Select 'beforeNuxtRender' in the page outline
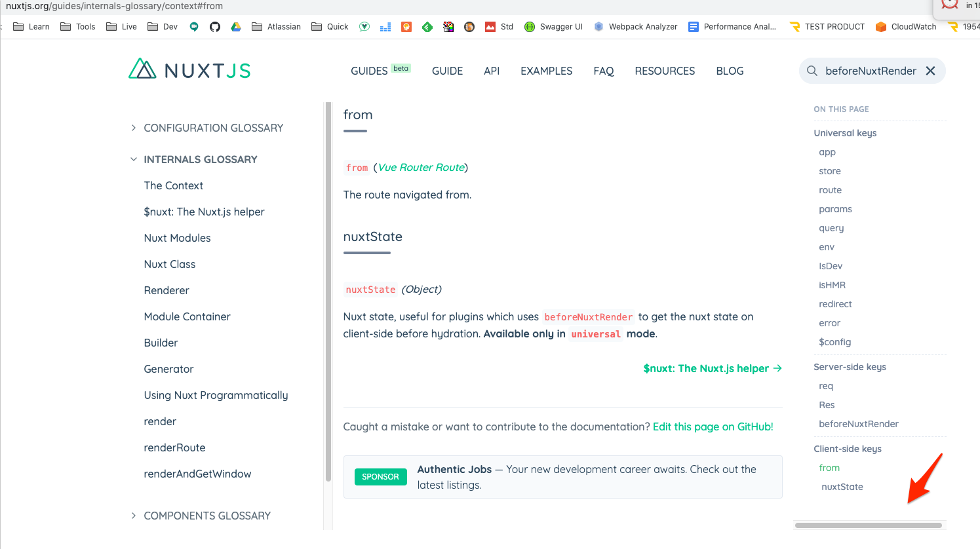 click(x=859, y=424)
